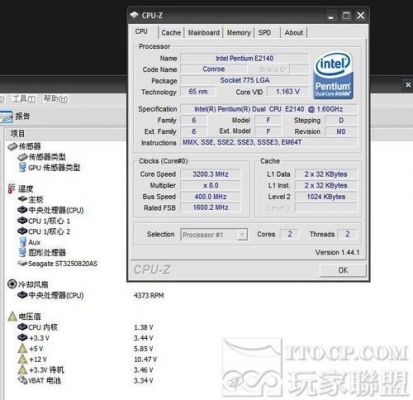Click the Level 2 1024 KBytes value
This screenshot has width=413, height=400.
(x=326, y=197)
